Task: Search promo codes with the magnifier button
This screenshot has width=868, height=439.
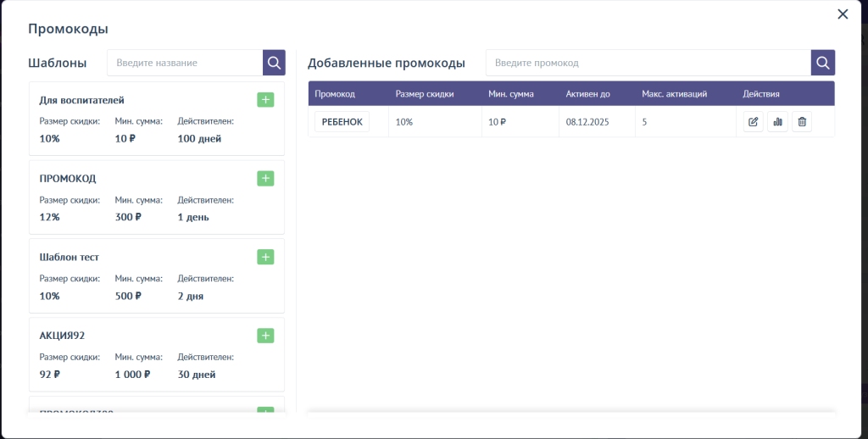Action: (823, 63)
